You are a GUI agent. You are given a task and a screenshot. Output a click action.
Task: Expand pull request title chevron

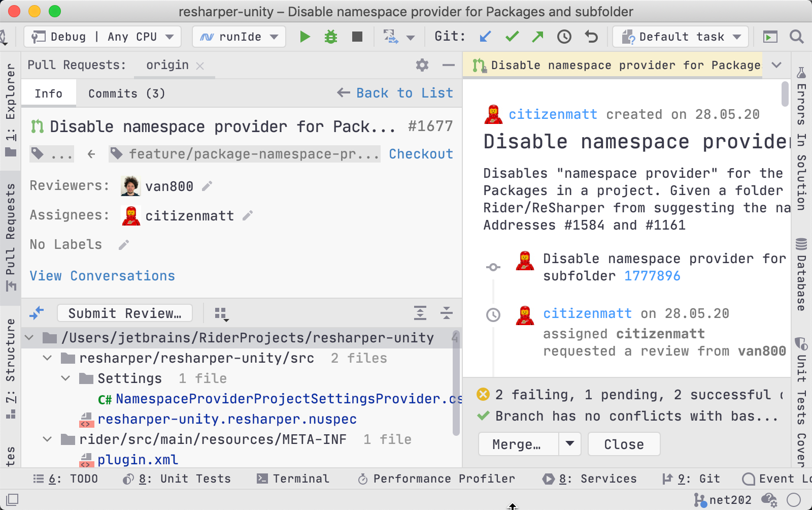coord(776,65)
